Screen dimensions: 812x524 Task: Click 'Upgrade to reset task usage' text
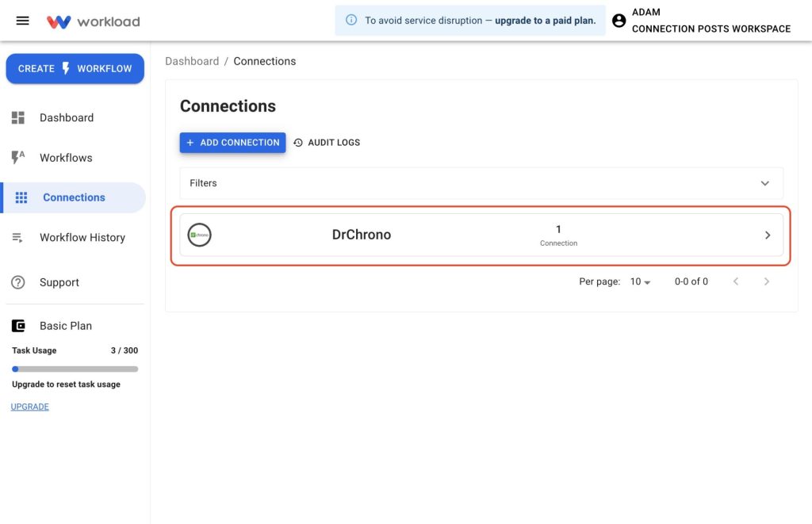(67, 384)
